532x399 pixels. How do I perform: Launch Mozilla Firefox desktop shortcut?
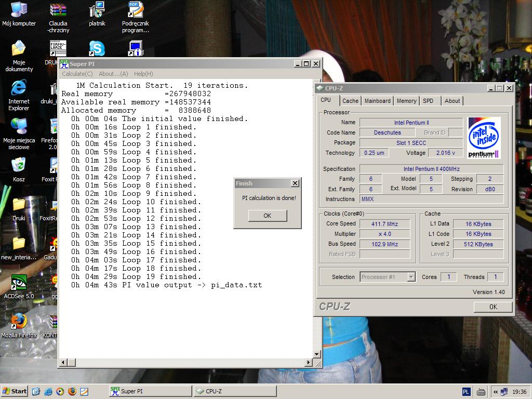[19, 321]
